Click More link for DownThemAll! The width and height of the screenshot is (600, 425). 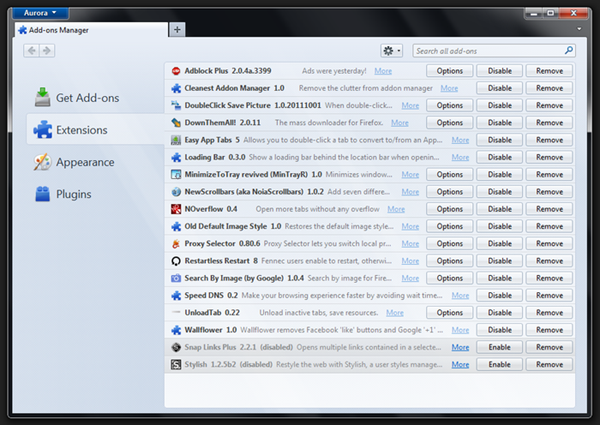(x=399, y=123)
